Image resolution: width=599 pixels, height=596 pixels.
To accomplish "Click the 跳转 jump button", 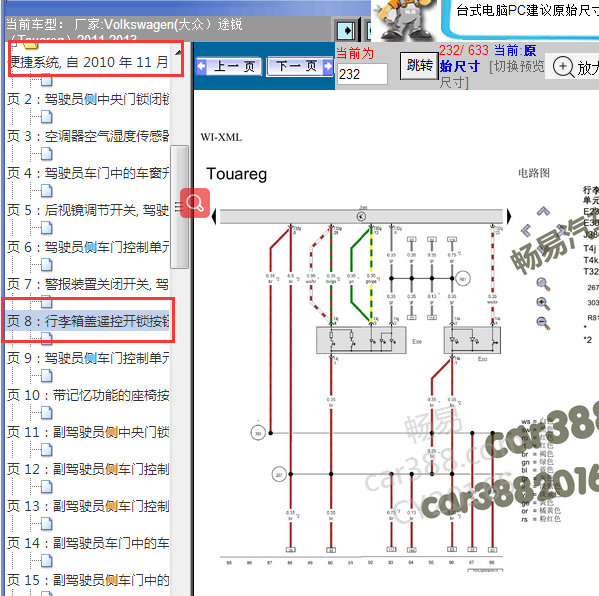I will click(419, 66).
